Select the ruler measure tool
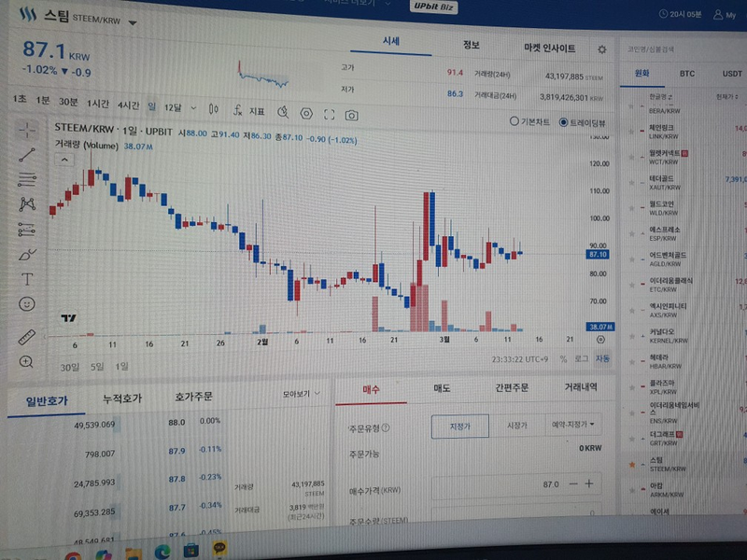 (27, 337)
